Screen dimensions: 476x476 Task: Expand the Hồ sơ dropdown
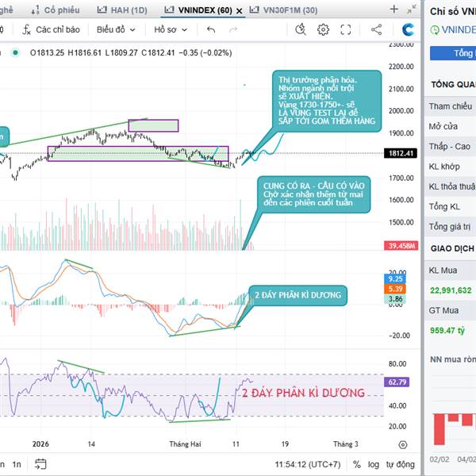(x=171, y=30)
